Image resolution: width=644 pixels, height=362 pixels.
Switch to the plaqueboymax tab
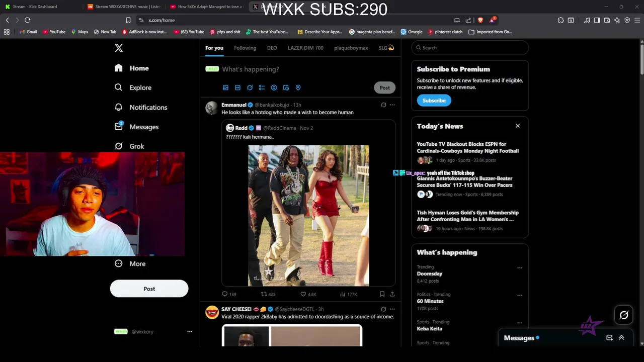coord(351,48)
